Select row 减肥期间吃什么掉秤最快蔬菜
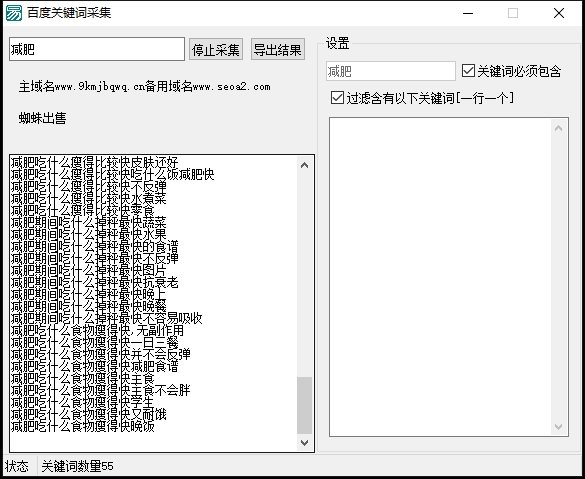Viewport: 585px width, 479px height. [x=88, y=223]
